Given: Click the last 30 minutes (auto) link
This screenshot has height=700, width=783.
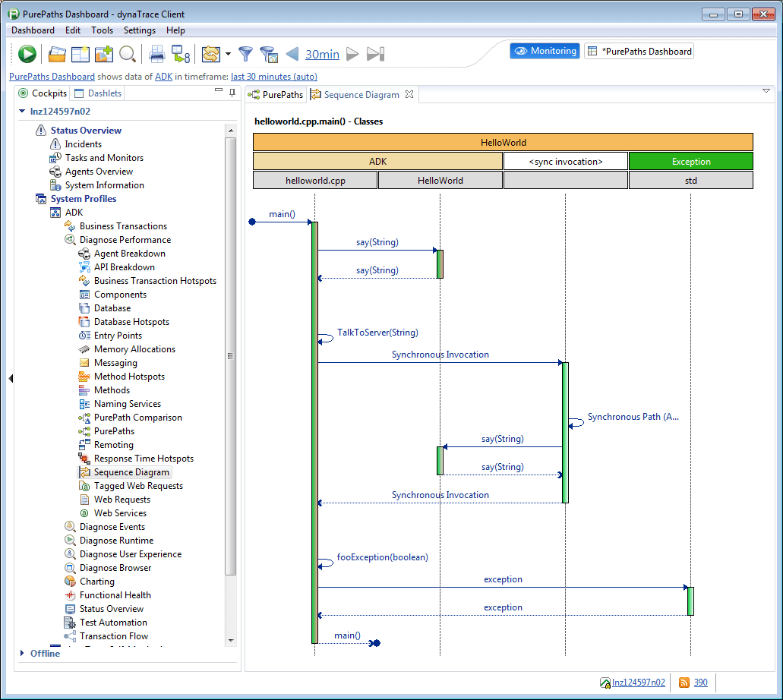Looking at the screenshot, I should click(274, 77).
